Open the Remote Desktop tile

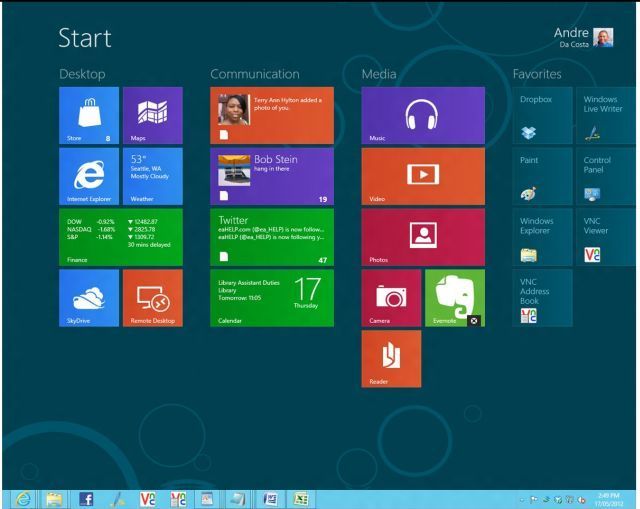(152, 297)
